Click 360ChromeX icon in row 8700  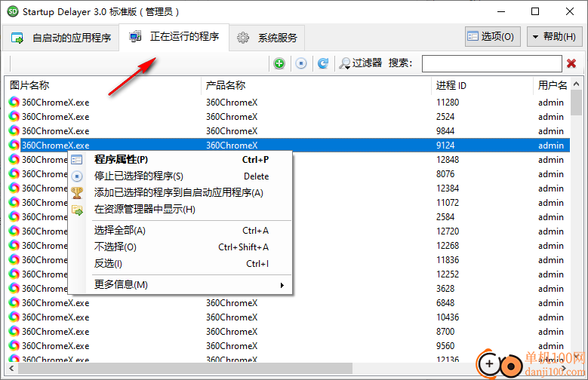[x=14, y=331]
